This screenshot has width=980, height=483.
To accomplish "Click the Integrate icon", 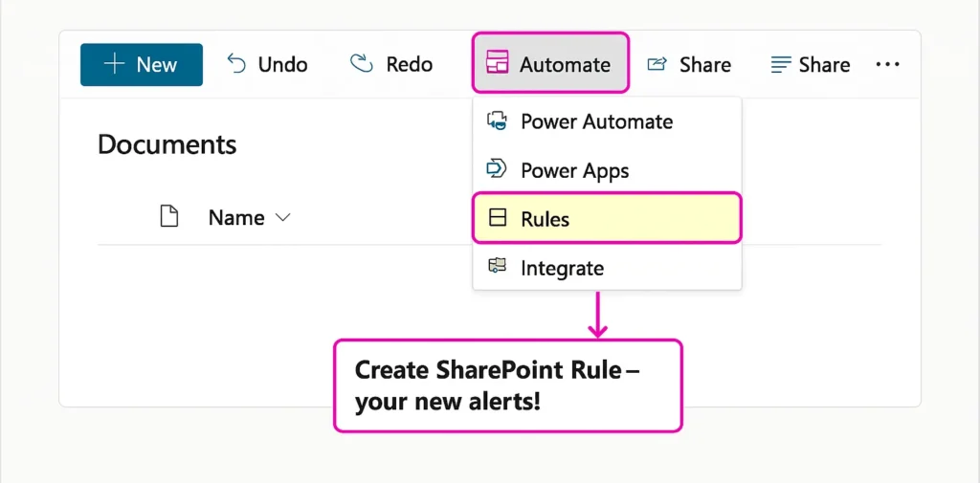I will point(497,266).
